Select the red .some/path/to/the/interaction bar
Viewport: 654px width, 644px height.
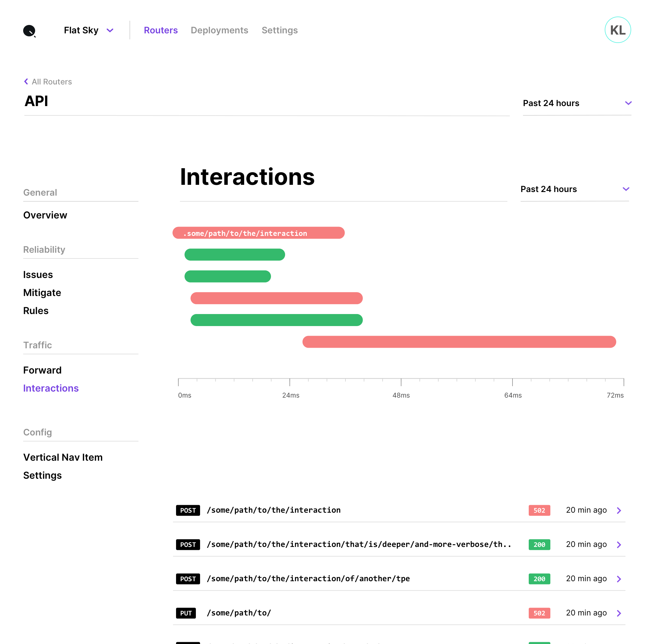click(258, 233)
